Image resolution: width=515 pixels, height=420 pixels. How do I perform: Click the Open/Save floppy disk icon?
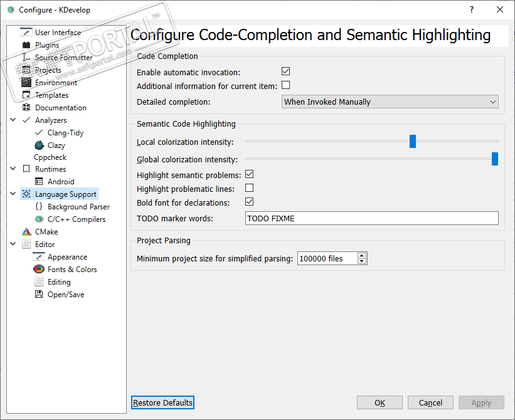(39, 295)
